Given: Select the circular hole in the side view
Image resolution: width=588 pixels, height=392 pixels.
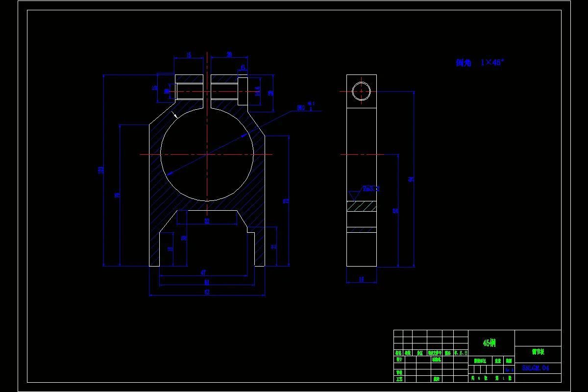Looking at the screenshot, I should [x=361, y=92].
